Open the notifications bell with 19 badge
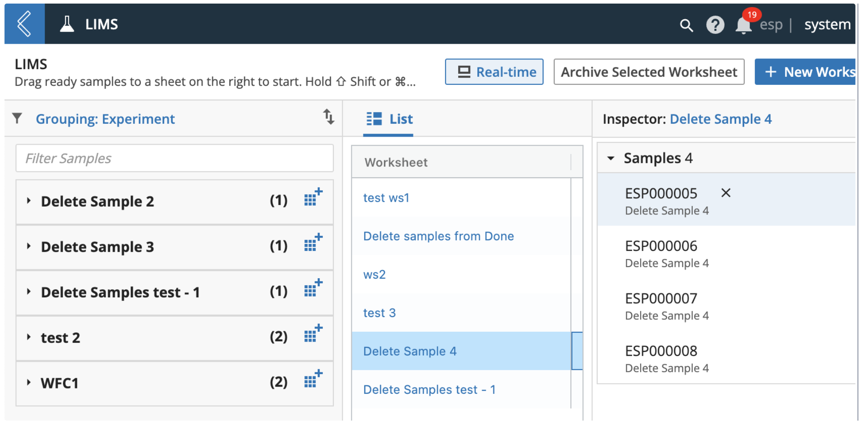 pyautogui.click(x=744, y=25)
